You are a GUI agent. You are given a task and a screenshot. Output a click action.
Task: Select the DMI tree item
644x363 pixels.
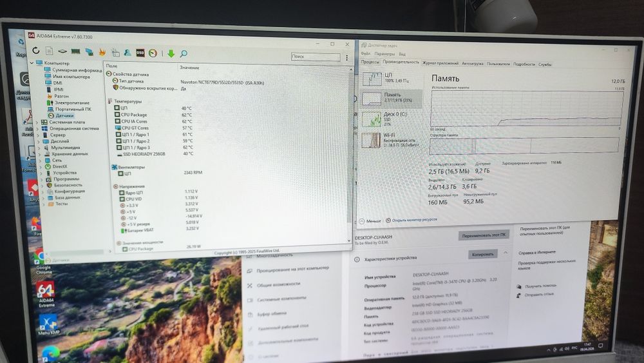[x=57, y=83]
